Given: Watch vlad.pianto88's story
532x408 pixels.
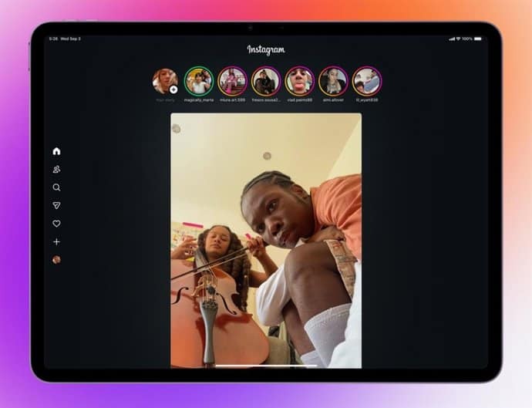Looking at the screenshot, I should 299,81.
